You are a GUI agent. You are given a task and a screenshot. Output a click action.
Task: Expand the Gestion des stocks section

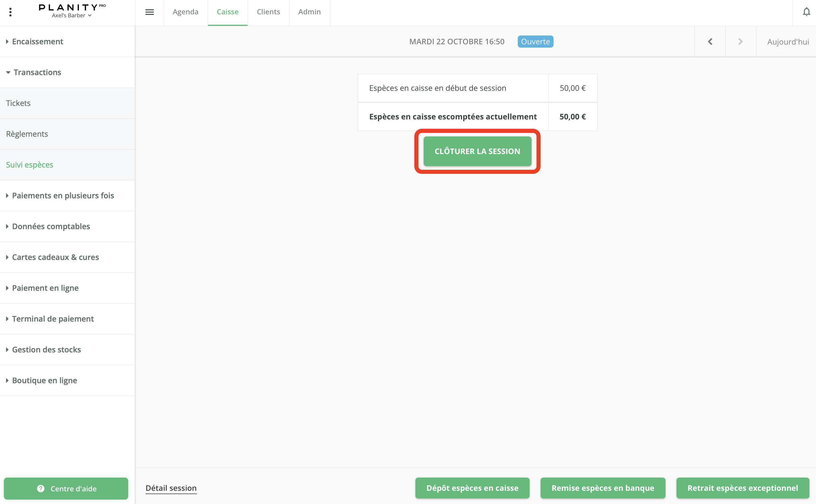coord(46,350)
